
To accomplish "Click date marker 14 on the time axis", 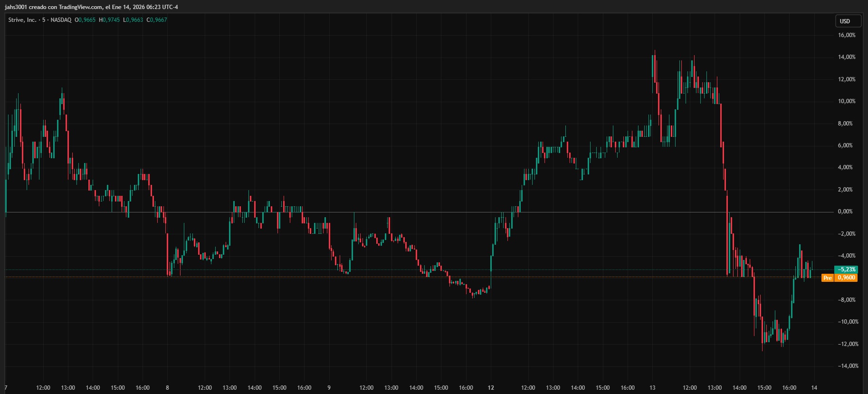I will click(814, 388).
